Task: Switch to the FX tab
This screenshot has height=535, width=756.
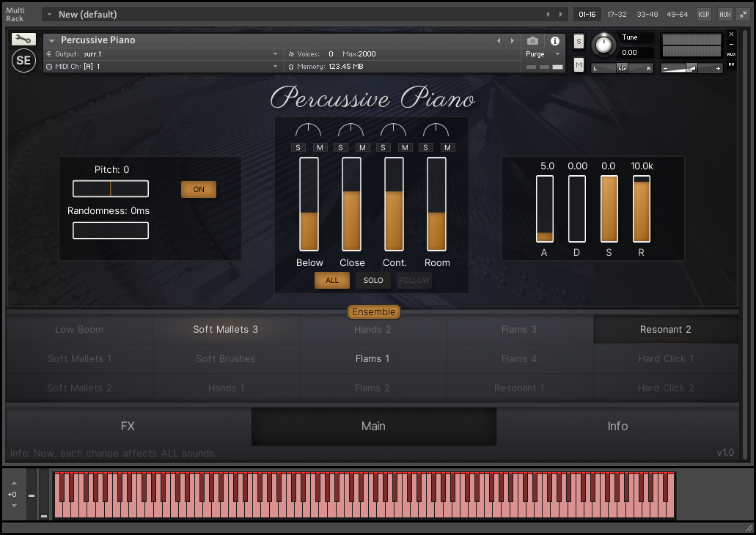Action: click(128, 426)
